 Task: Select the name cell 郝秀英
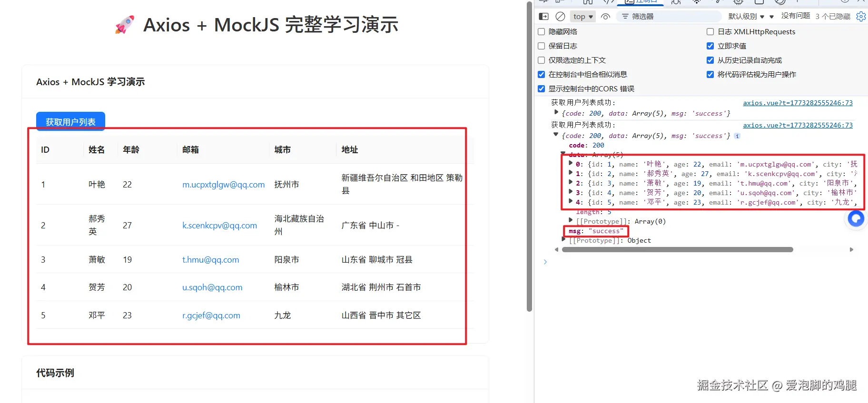click(97, 225)
